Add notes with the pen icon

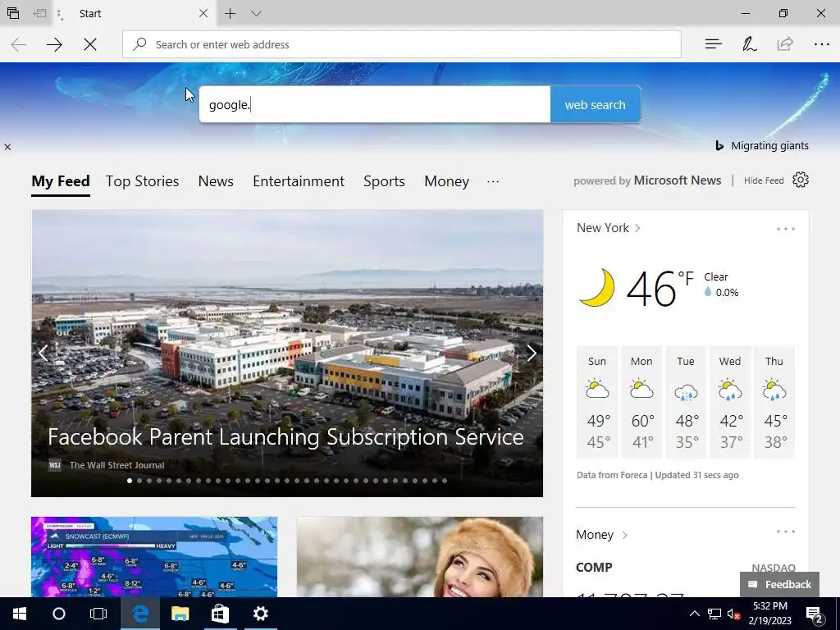pyautogui.click(x=749, y=44)
